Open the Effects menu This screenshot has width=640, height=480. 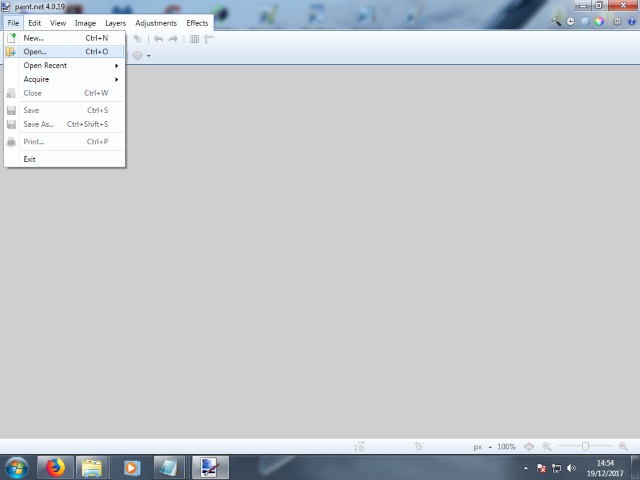point(197,23)
